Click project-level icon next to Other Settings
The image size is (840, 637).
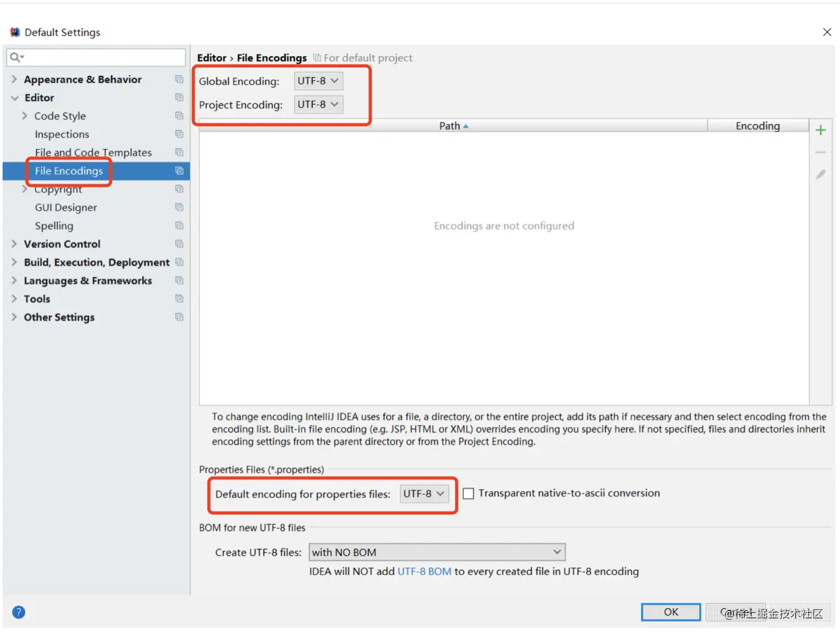179,317
